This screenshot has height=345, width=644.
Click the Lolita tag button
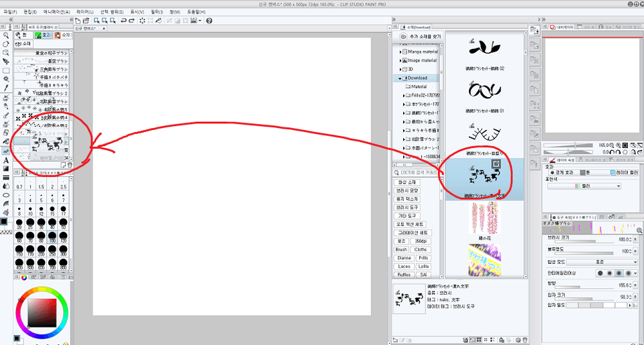point(423,266)
